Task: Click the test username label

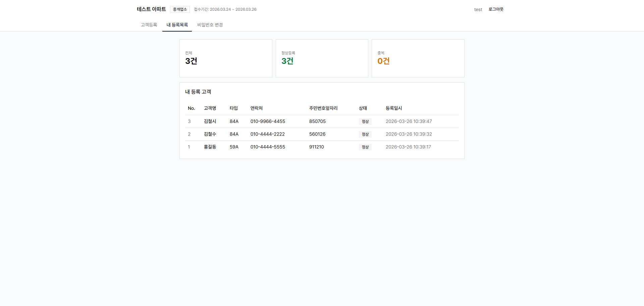Action: coord(478,9)
